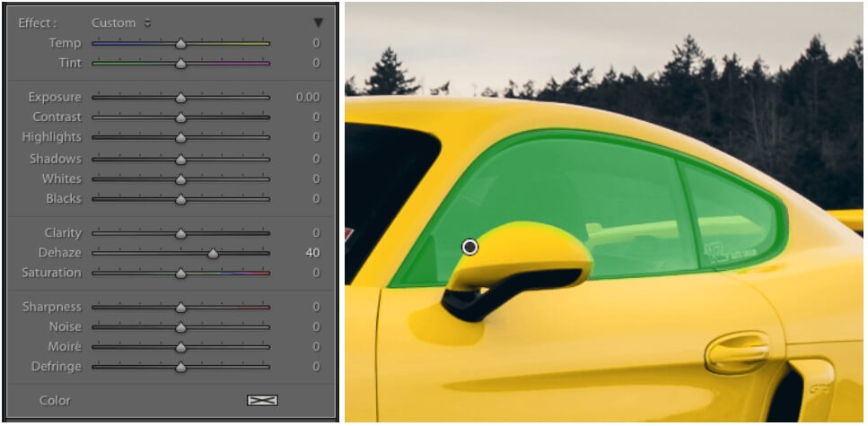Click the Temp slider handle

(180, 44)
